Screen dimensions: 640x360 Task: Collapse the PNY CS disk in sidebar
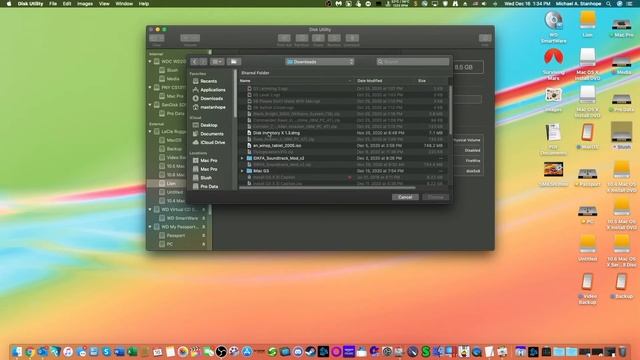tap(150, 87)
